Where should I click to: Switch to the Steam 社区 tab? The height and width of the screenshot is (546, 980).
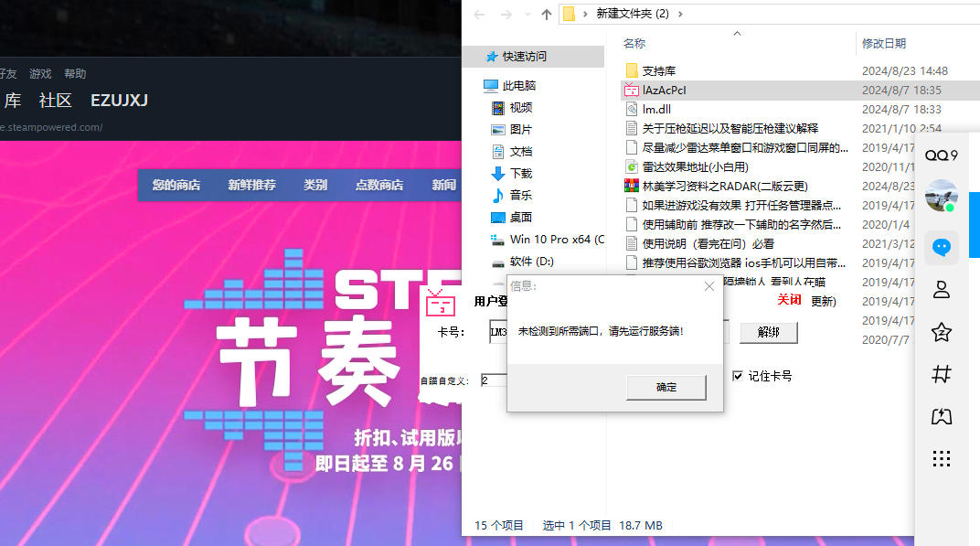click(x=55, y=100)
